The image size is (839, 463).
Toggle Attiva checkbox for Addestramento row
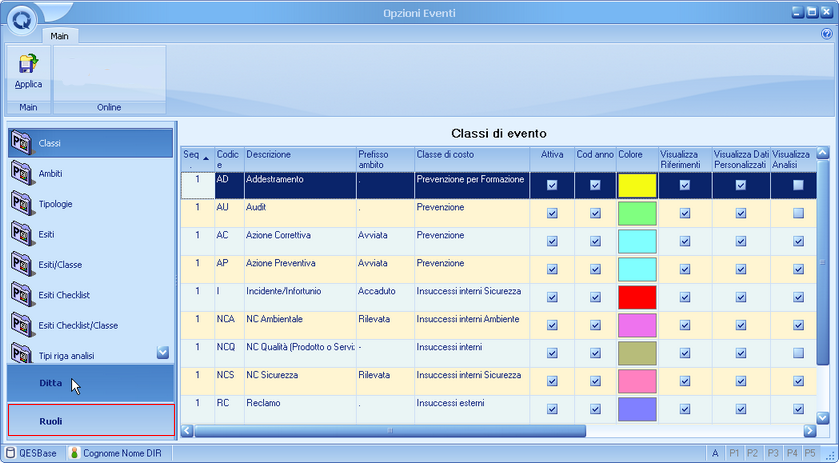552,185
